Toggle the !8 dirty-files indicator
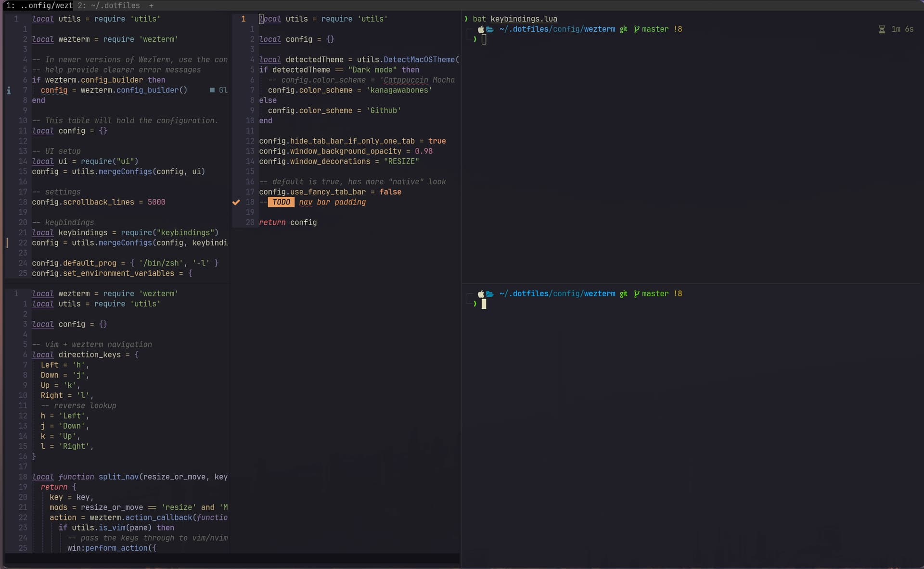Screen dimensions: 924x569 (678, 29)
